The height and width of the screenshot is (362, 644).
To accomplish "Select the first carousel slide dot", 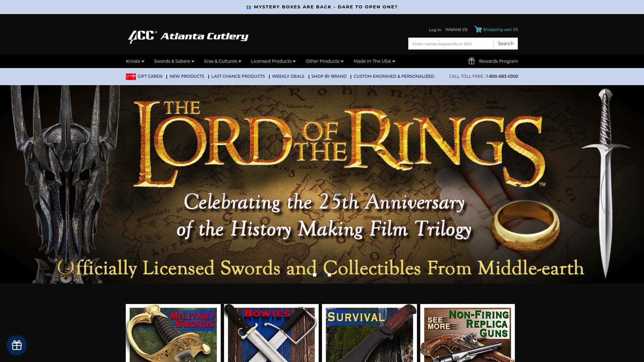I will pyautogui.click(x=315, y=275).
